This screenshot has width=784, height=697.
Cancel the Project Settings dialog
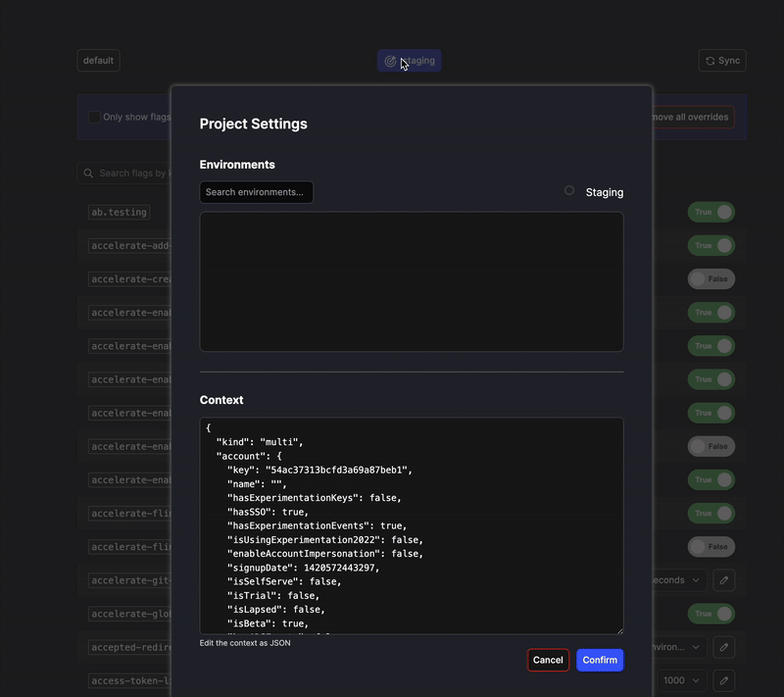click(x=548, y=660)
